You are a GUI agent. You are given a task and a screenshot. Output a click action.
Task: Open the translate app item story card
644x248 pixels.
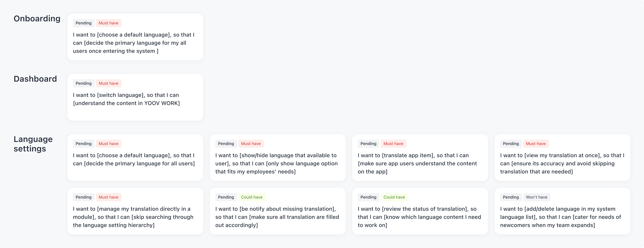tap(420, 158)
